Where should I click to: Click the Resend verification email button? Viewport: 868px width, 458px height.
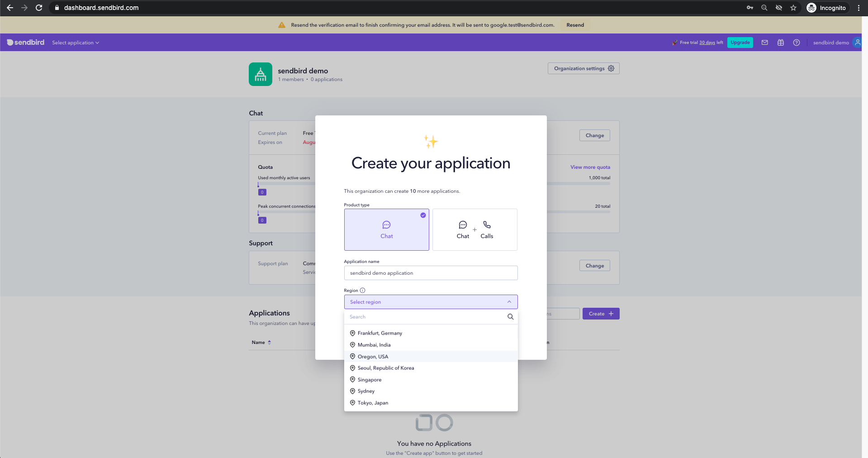pos(575,25)
